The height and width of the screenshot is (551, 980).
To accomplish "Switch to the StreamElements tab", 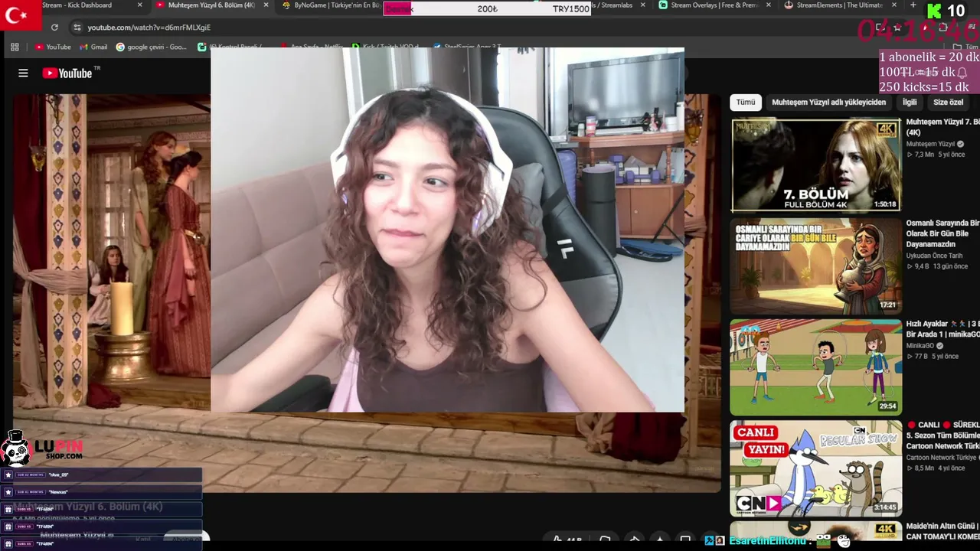I will (839, 5).
